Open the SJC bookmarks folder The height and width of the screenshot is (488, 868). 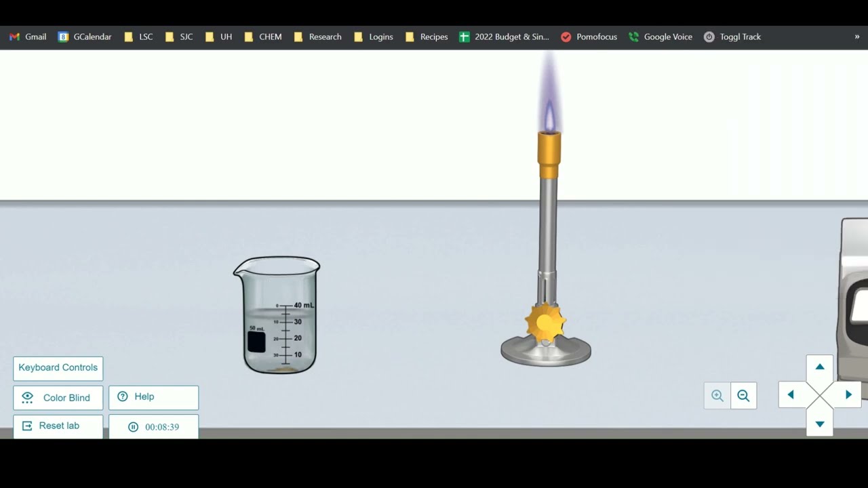pos(179,37)
